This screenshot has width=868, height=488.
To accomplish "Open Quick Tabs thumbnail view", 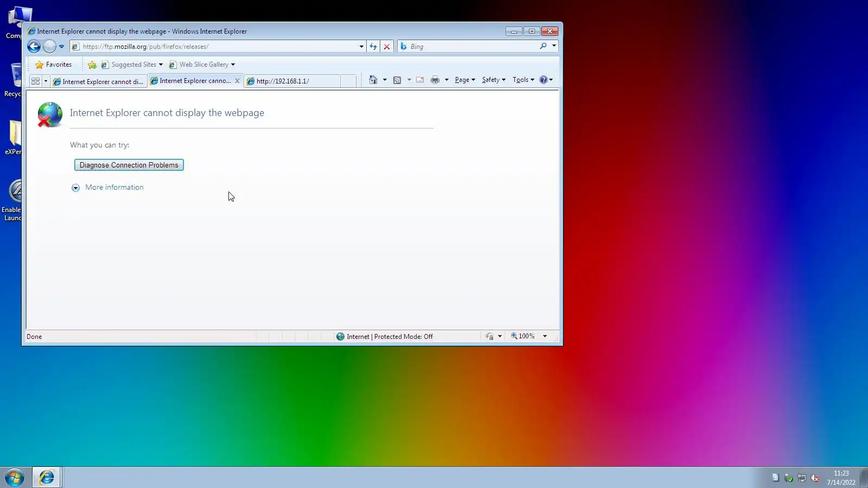I will (x=35, y=81).
